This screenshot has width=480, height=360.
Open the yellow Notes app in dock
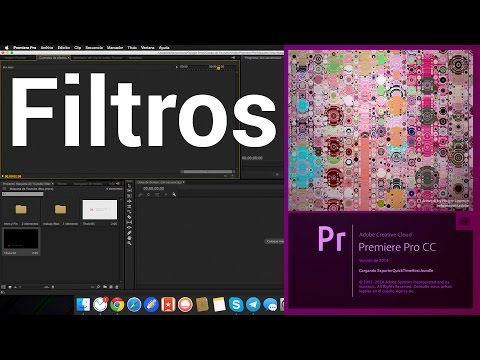(x=219, y=305)
